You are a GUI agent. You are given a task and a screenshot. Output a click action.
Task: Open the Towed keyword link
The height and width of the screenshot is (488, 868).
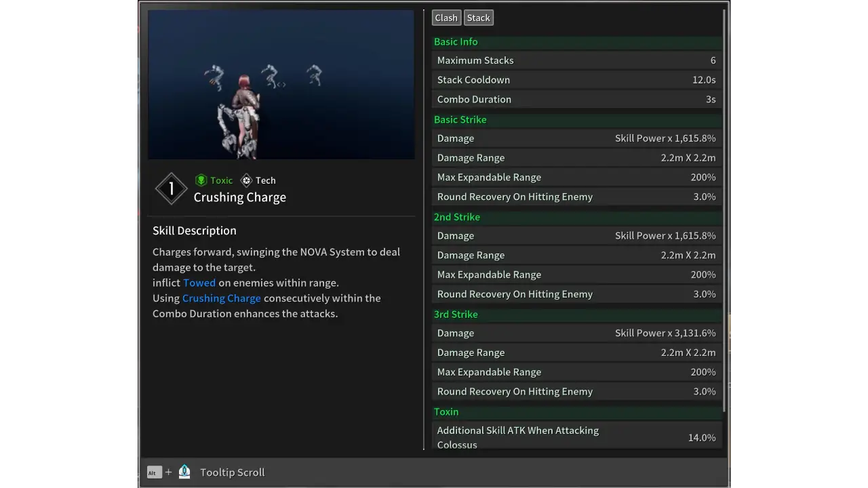point(199,283)
